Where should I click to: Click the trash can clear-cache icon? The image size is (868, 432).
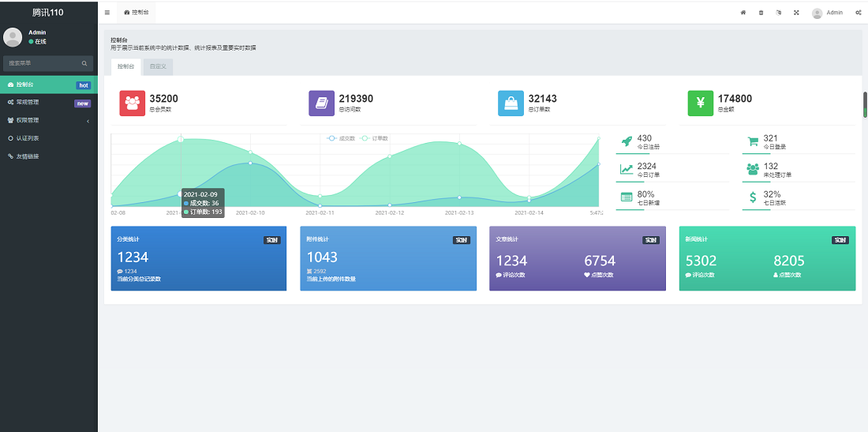[x=761, y=13]
